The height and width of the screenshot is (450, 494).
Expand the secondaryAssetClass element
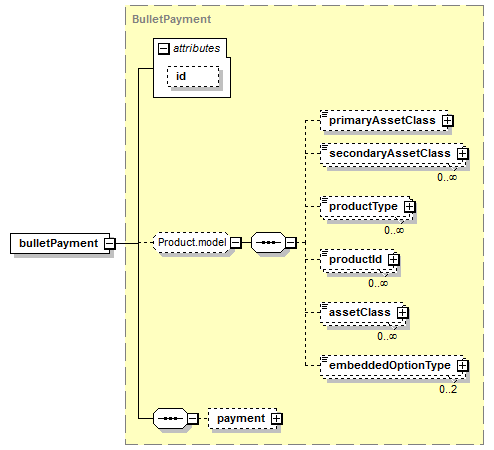(462, 154)
